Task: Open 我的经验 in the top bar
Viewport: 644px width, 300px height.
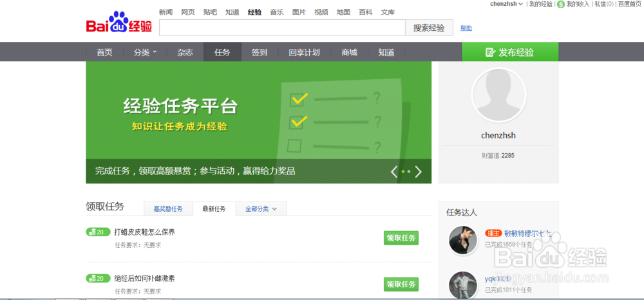Action: (x=540, y=4)
